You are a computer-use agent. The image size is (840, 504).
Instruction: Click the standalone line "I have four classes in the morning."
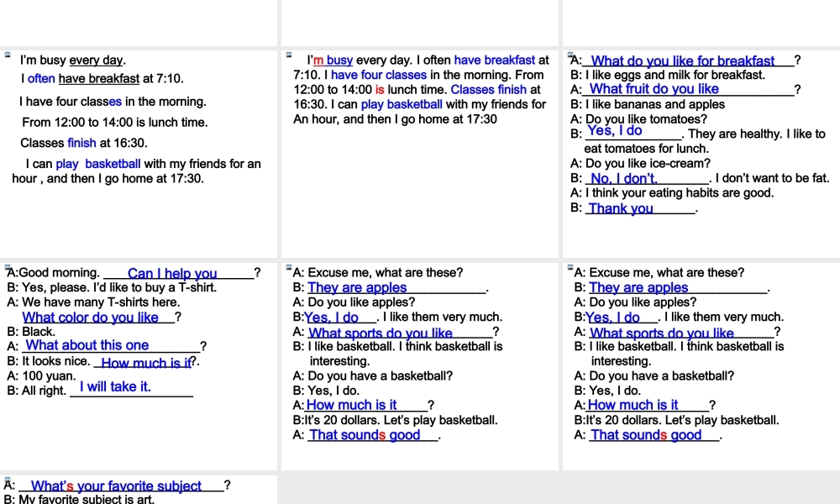pos(113,102)
